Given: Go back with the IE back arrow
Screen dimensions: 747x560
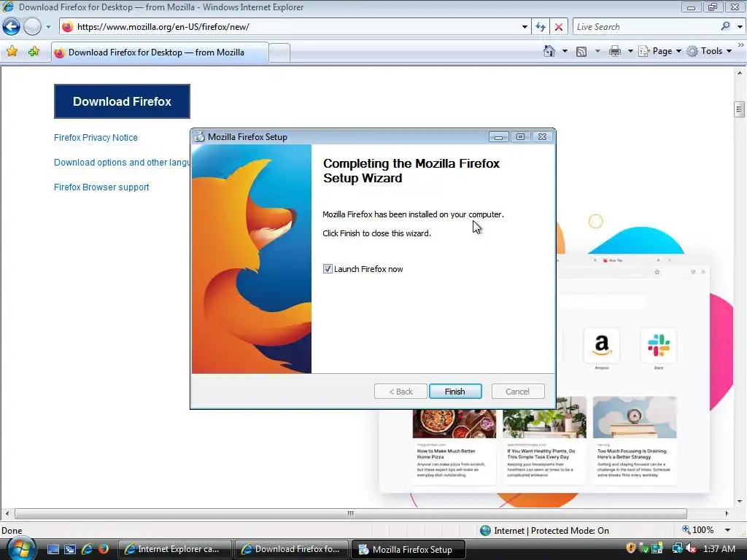Looking at the screenshot, I should (12, 27).
